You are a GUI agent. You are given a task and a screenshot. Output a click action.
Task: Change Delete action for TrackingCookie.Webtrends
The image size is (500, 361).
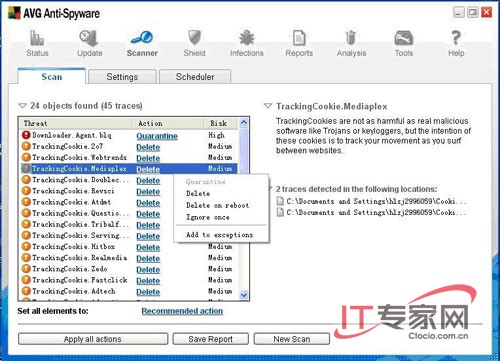click(x=148, y=158)
